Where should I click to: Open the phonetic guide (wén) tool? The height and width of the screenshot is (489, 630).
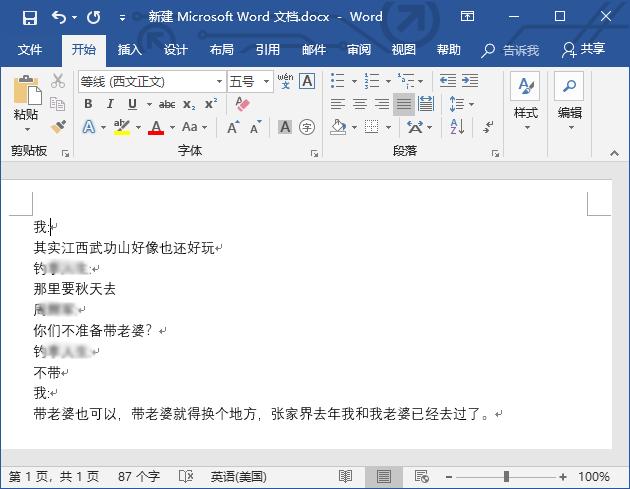click(x=285, y=81)
